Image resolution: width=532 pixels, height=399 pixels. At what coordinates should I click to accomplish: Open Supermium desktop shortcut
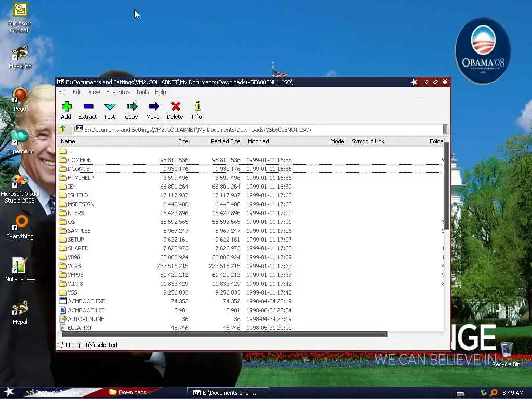pyautogui.click(x=20, y=142)
